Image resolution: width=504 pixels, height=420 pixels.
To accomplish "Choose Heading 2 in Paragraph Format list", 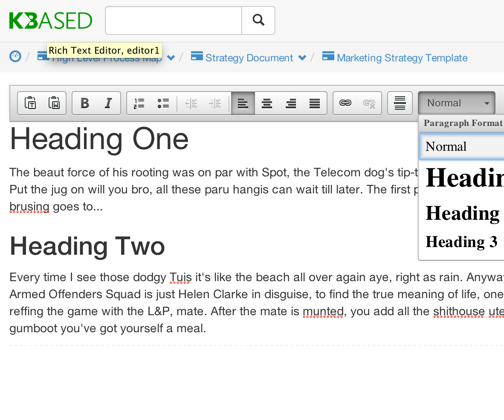I will coord(463,213).
